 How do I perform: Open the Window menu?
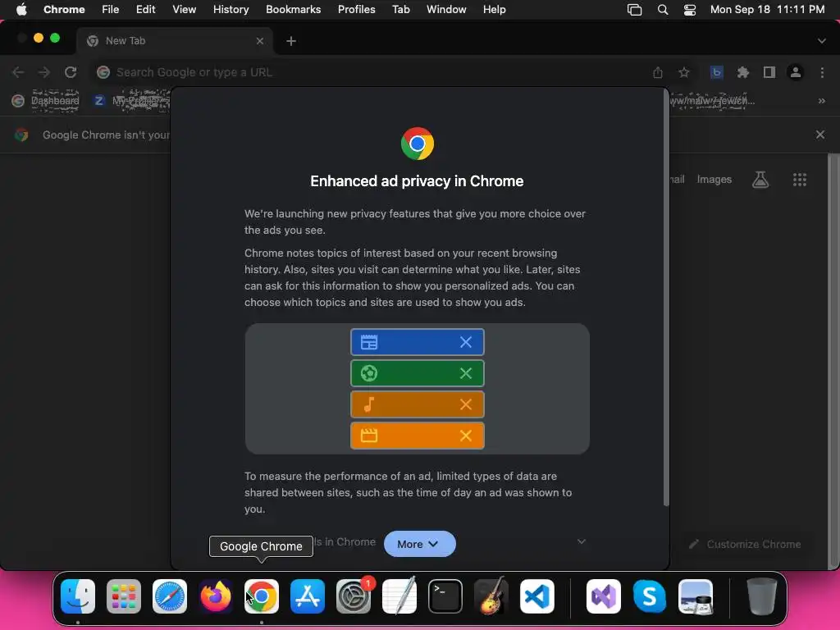446,9
